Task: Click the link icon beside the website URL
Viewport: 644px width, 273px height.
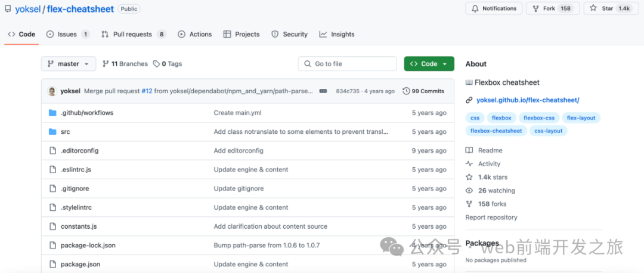Action: tap(469, 100)
